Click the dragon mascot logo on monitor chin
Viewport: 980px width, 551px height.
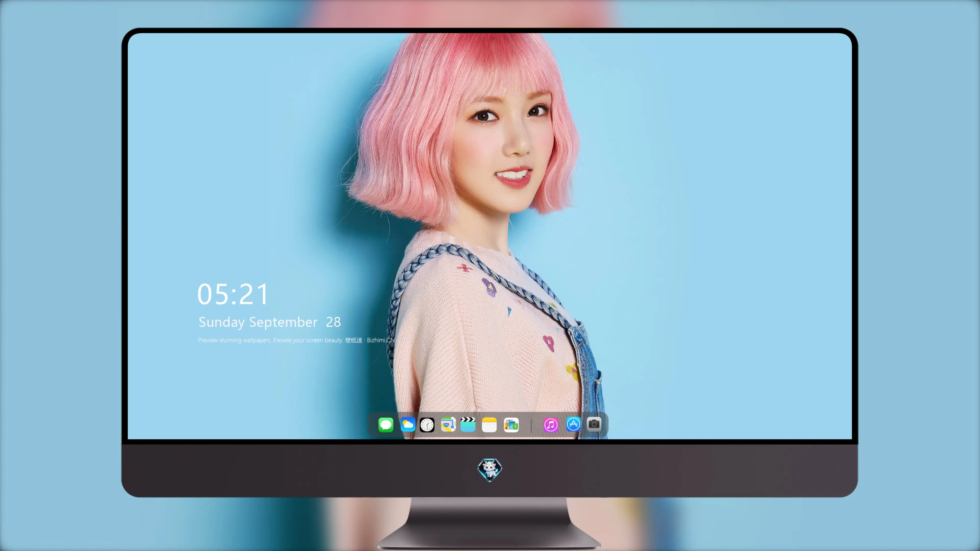click(490, 470)
